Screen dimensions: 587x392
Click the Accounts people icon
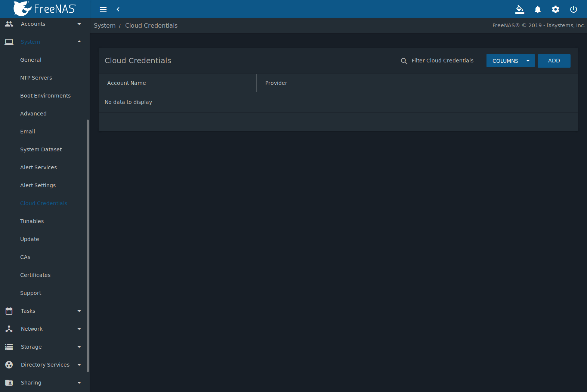click(9, 24)
